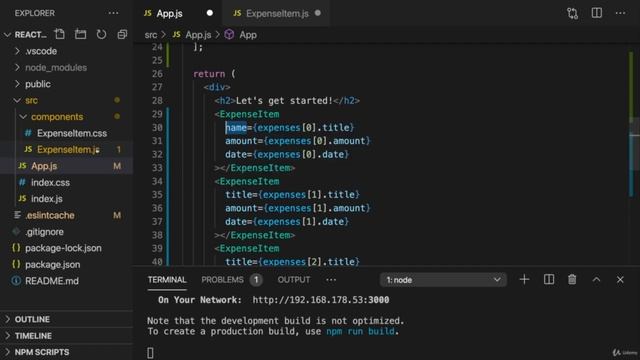Select the PROBLEMS panel tab
The height and width of the screenshot is (360, 640).
(222, 280)
